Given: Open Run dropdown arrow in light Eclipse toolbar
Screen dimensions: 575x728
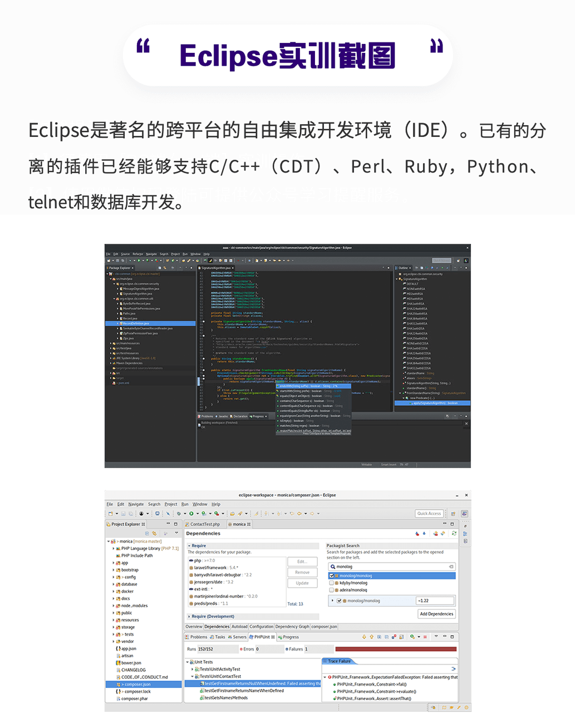Looking at the screenshot, I should 198,514.
